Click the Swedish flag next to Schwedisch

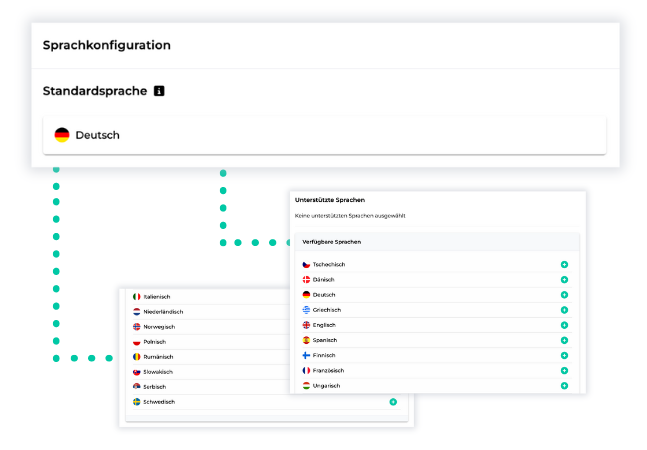click(x=137, y=402)
